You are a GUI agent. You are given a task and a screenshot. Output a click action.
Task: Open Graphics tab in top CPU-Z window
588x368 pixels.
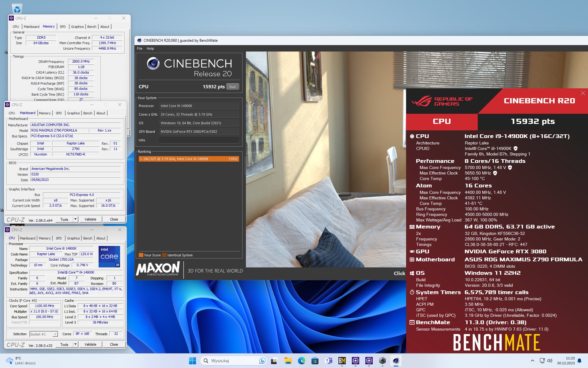pos(77,27)
